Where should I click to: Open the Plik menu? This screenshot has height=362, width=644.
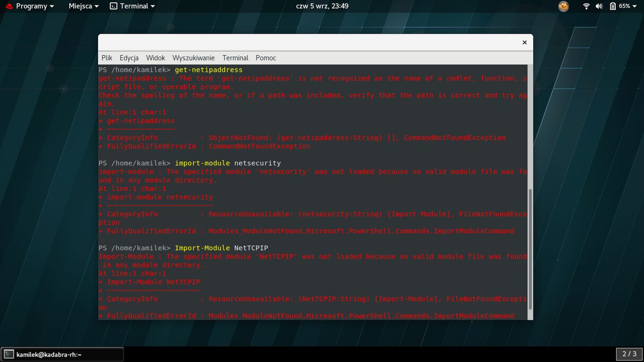[107, 58]
